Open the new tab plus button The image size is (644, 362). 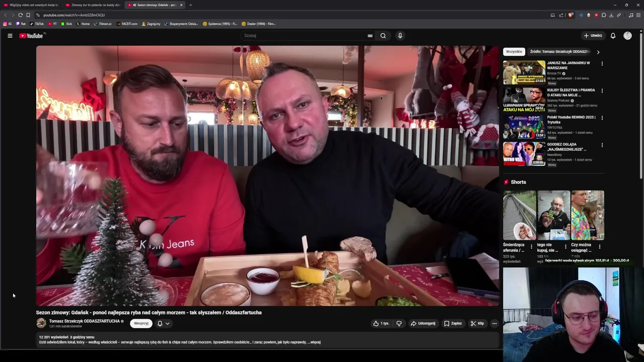pyautogui.click(x=191, y=5)
